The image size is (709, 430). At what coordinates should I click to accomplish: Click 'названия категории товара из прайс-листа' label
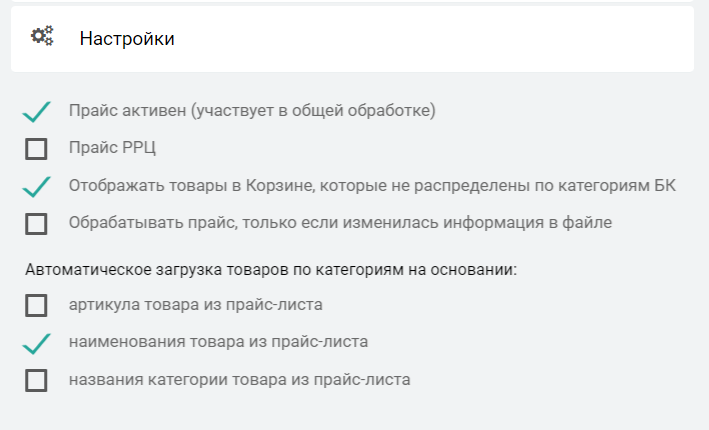240,379
